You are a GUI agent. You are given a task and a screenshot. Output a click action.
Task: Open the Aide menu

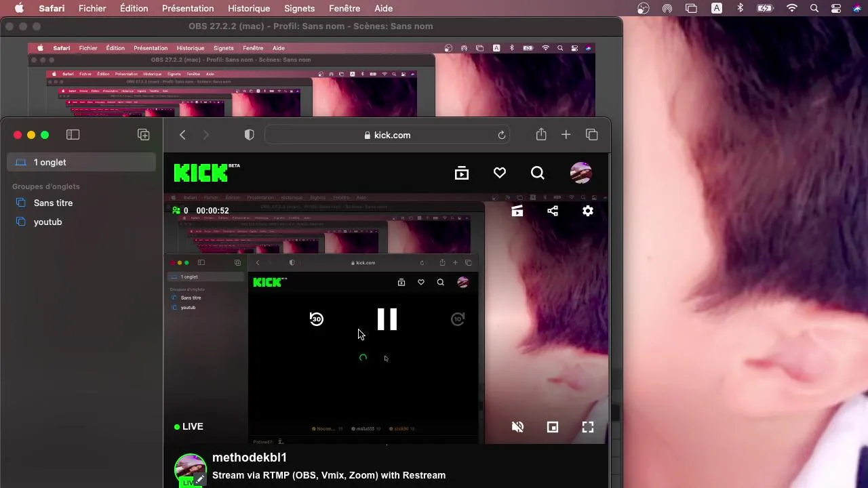pos(383,8)
